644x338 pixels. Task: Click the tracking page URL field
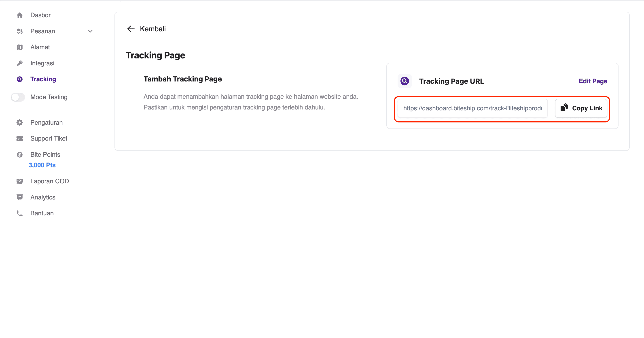click(x=472, y=108)
